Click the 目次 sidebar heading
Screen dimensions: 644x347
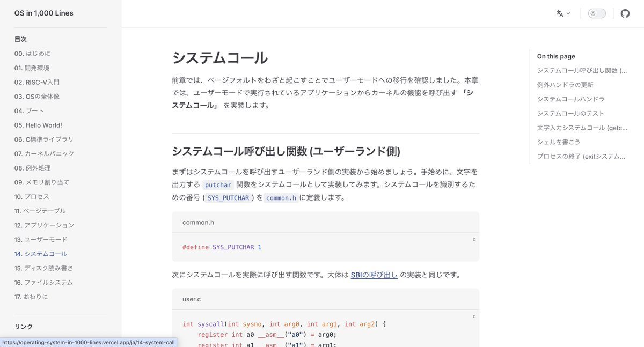pyautogui.click(x=20, y=39)
